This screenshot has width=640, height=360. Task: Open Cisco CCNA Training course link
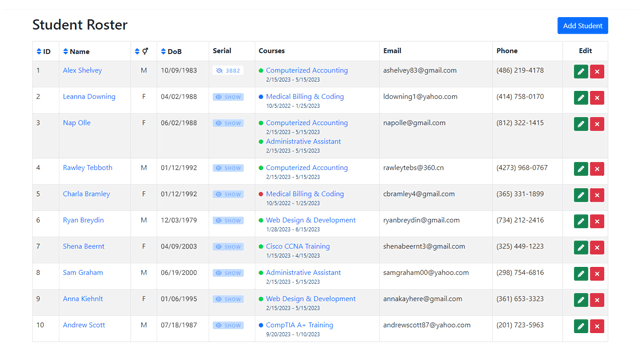coord(298,246)
